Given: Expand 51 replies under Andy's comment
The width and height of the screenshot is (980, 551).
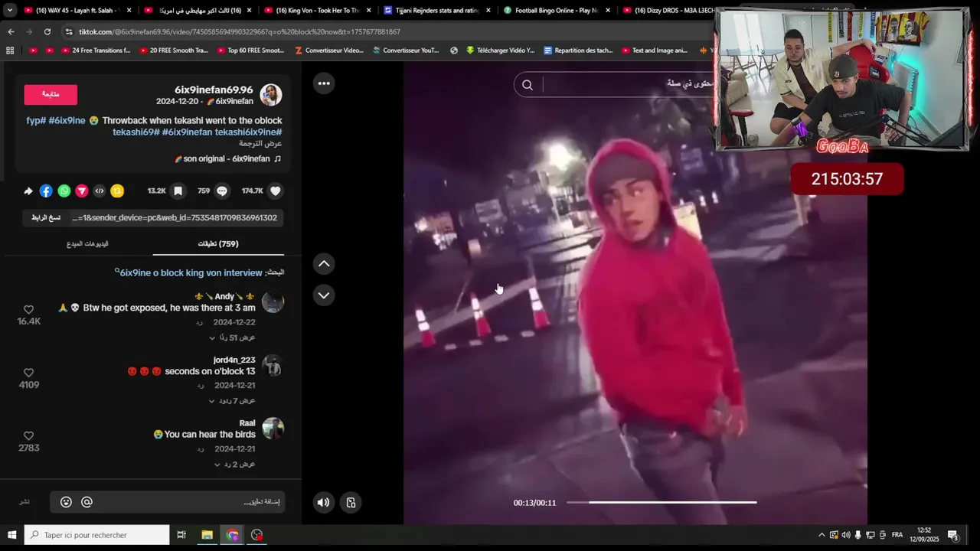Looking at the screenshot, I should (x=232, y=337).
